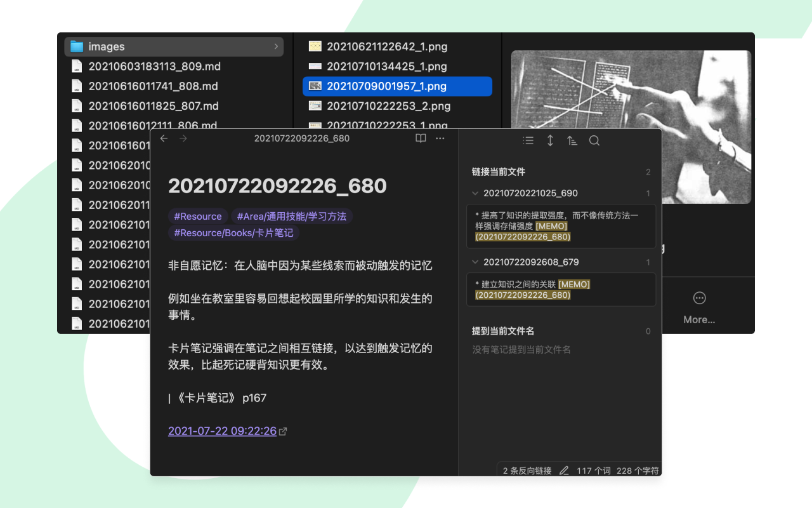Switch backlinks panel to list view
812x508 pixels.
point(528,140)
